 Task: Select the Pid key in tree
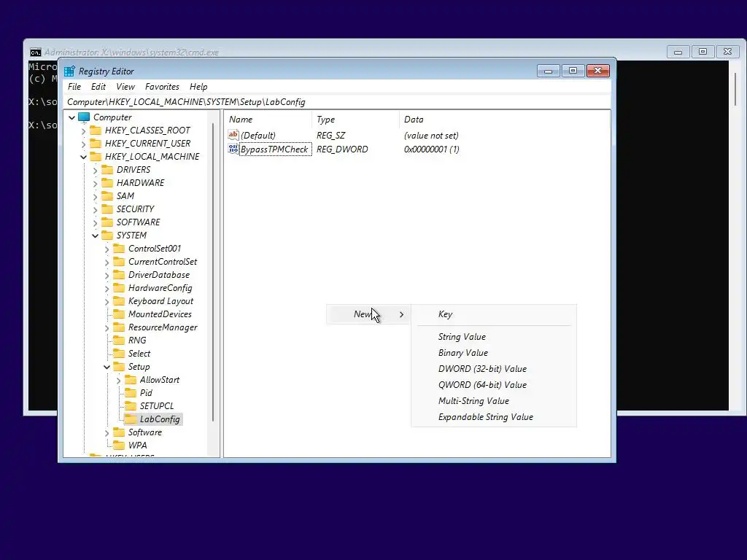click(146, 393)
